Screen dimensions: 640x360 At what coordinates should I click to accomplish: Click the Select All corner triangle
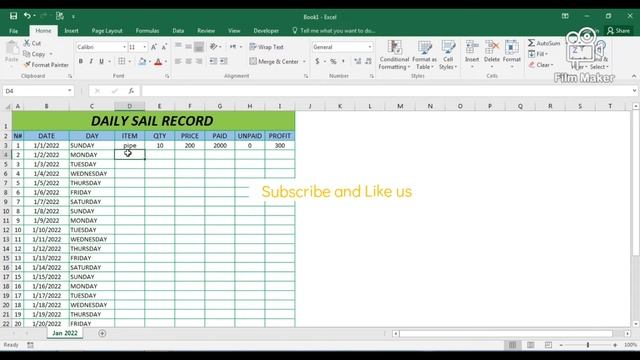7,107
